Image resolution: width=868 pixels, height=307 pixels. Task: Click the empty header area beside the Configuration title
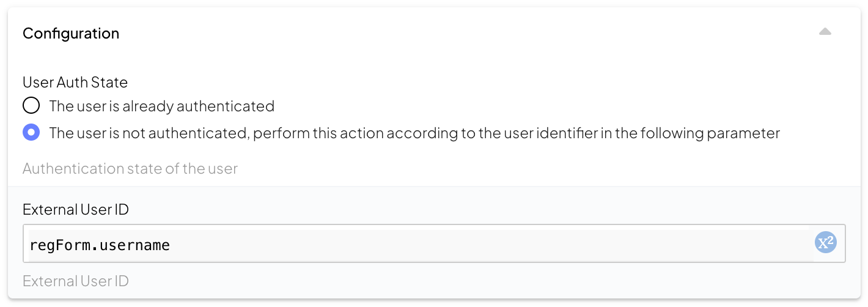point(428,34)
